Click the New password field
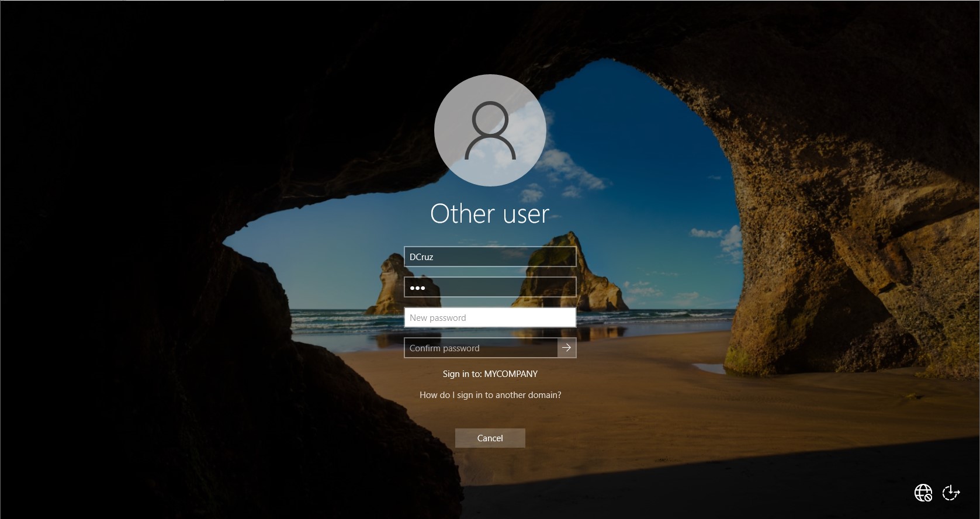Image resolution: width=980 pixels, height=519 pixels. 490,317
